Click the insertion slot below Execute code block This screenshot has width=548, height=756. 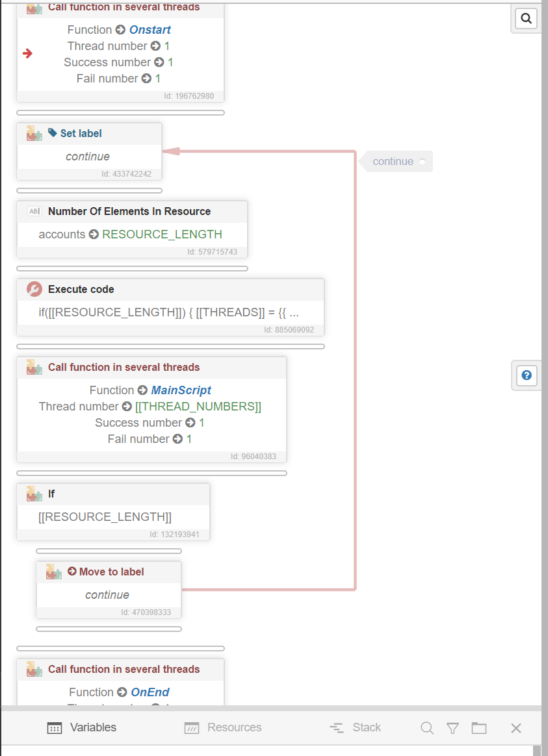click(170, 347)
